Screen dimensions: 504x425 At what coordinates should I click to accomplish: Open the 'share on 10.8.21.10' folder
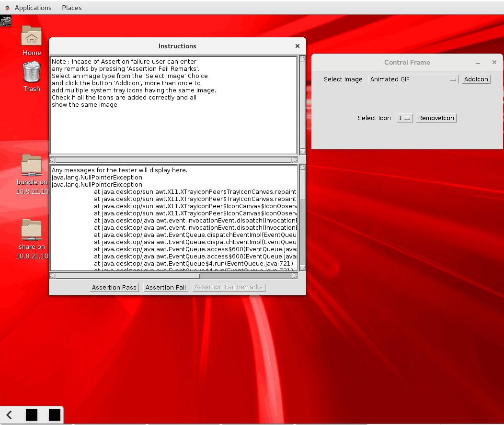(x=32, y=230)
